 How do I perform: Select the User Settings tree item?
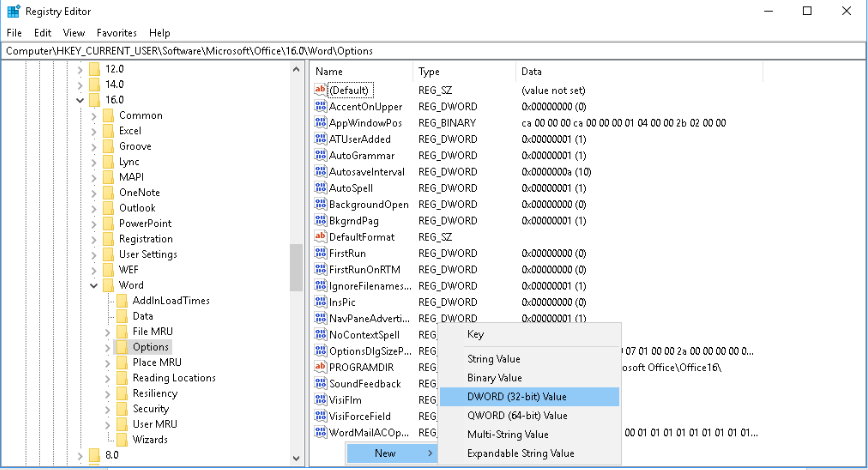148,254
